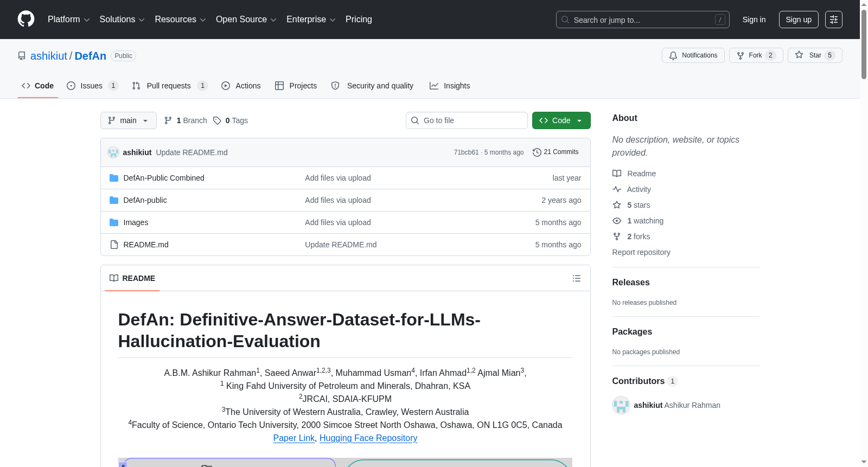
Task: Click the Go to file search field
Action: [x=467, y=120]
